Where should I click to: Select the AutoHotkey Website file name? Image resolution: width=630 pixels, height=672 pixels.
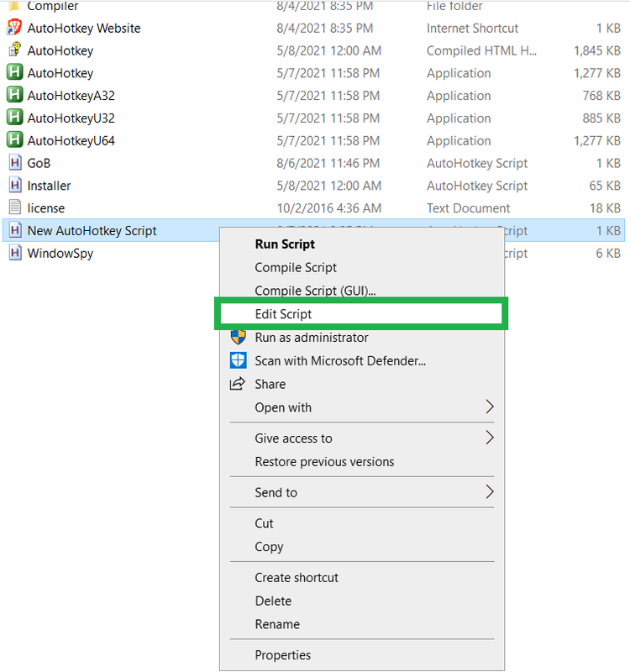[84, 29]
